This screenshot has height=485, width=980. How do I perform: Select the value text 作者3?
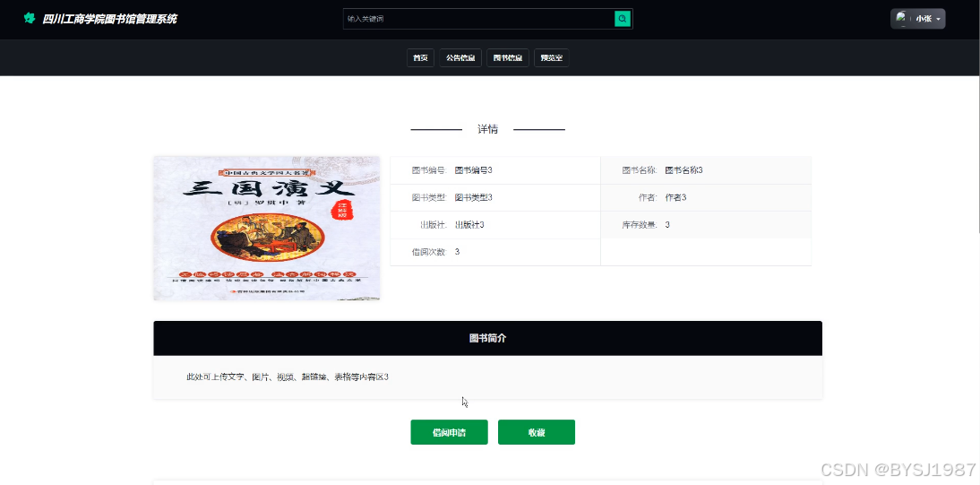click(x=675, y=197)
